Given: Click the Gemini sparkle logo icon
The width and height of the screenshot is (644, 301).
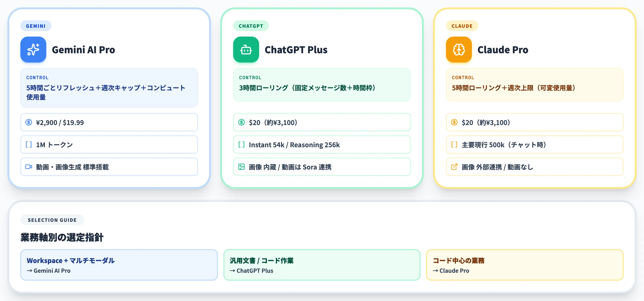Looking at the screenshot, I should (x=33, y=50).
